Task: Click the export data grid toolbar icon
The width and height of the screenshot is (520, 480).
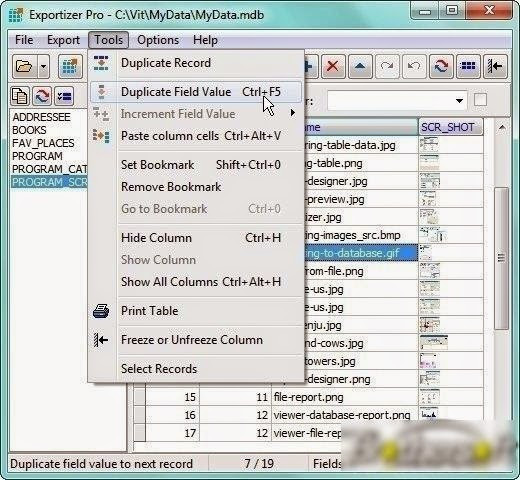Action: pyautogui.click(x=70, y=66)
